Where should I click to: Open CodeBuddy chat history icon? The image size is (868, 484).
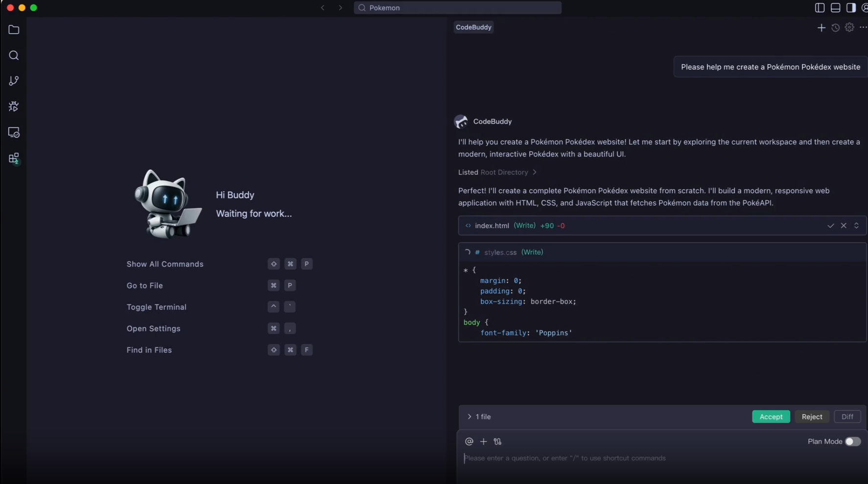(835, 27)
